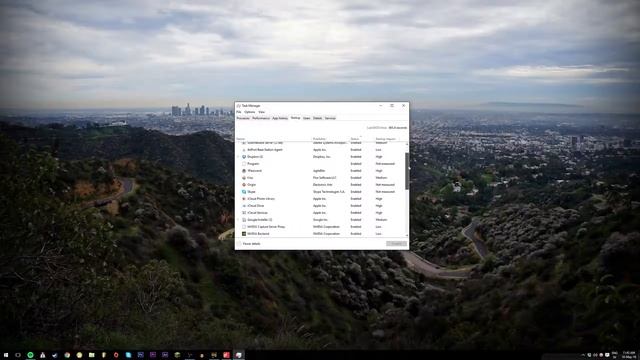Switch to the Performance tab
This screenshot has width=640, height=360.
coord(261,118)
